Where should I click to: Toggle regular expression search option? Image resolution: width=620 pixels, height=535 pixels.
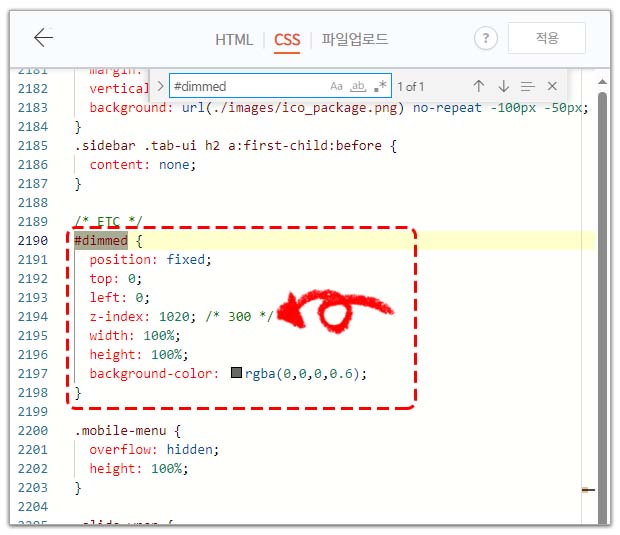380,85
